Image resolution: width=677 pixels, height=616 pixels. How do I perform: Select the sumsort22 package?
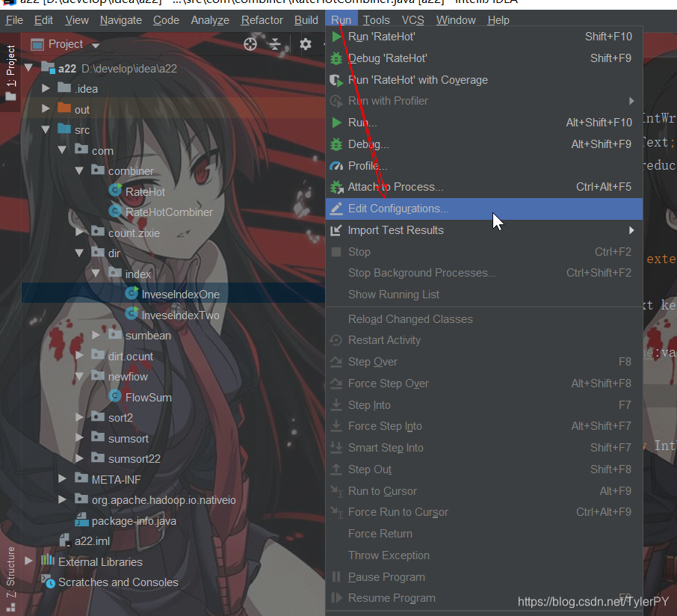tap(135, 459)
